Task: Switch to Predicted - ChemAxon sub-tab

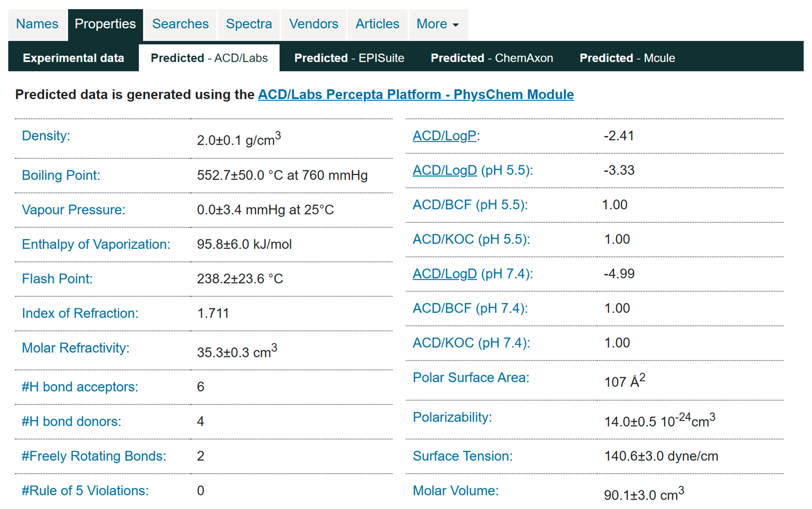Action: pyautogui.click(x=492, y=58)
